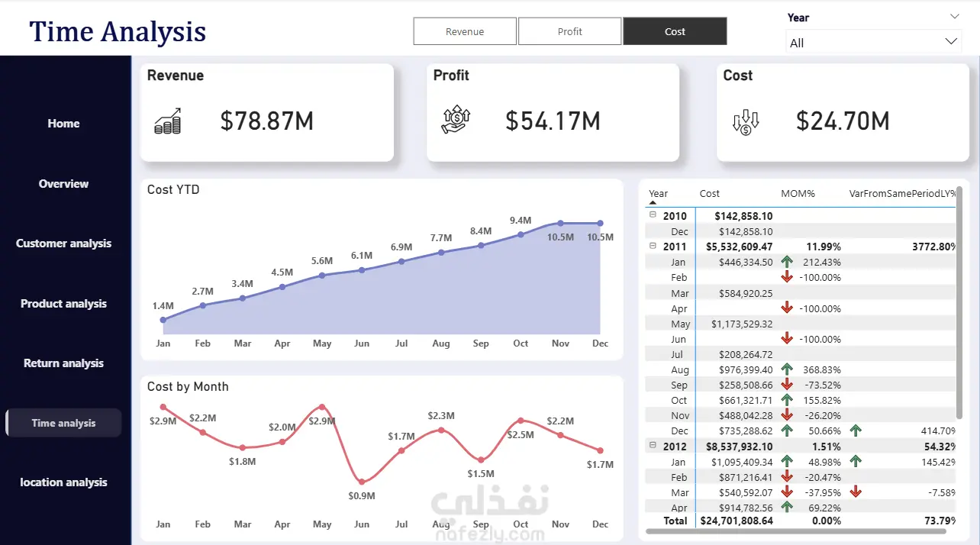Click the Dec $1.7M point in Cost by Month
Screen dimensions: 980x545
(600, 450)
